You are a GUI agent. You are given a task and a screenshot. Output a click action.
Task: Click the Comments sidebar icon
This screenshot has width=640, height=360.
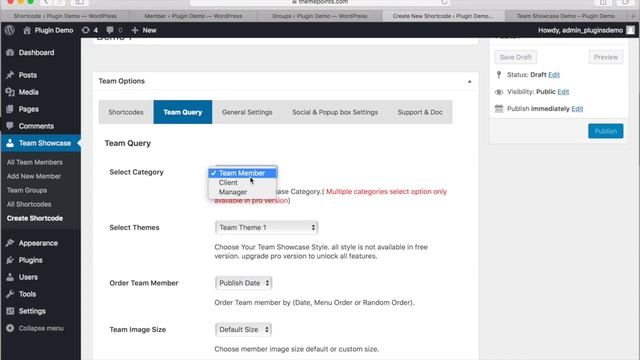(10, 126)
